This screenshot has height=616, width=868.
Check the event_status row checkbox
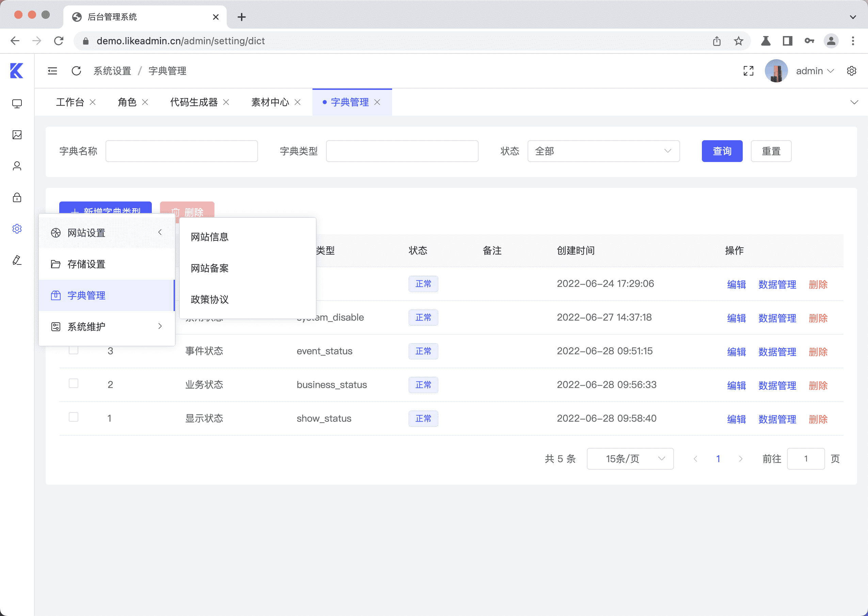73,351
